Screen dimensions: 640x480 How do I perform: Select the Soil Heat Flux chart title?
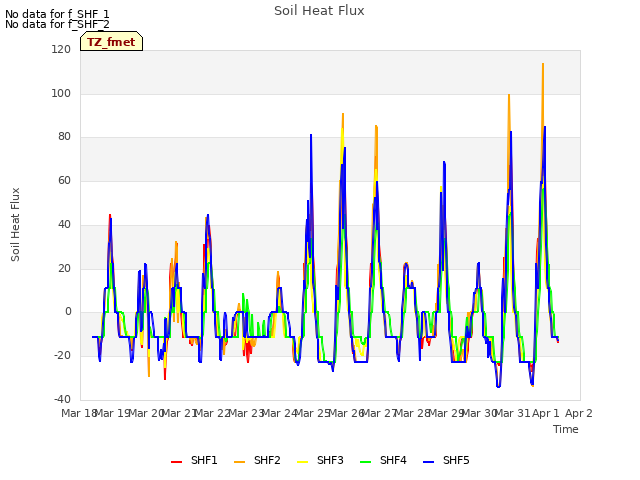click(319, 11)
